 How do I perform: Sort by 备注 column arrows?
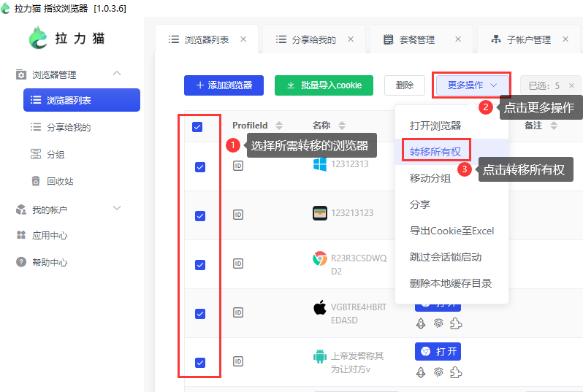pos(554,126)
